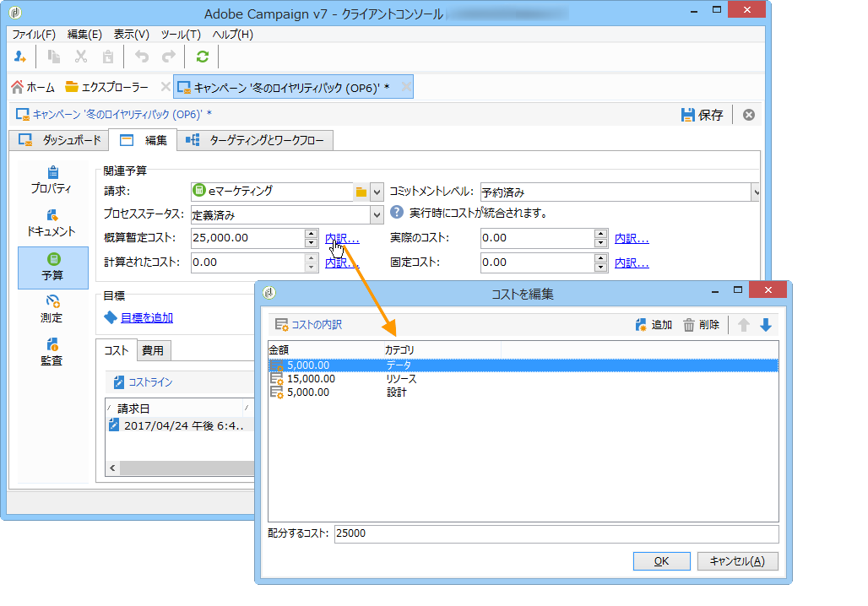
Task: Click 削除 delete button in dialog
Action: 701,325
